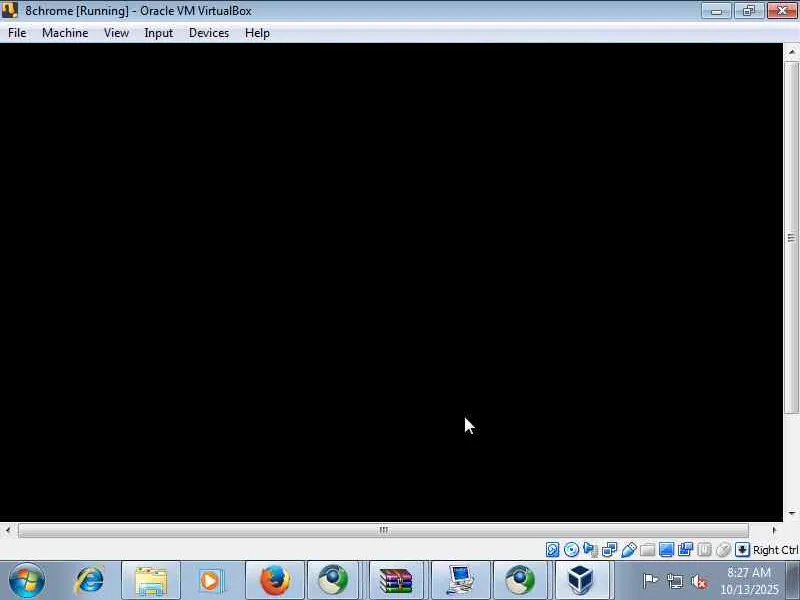Open the Windows Start menu orb
This screenshot has height=600, width=800.
pyautogui.click(x=27, y=580)
